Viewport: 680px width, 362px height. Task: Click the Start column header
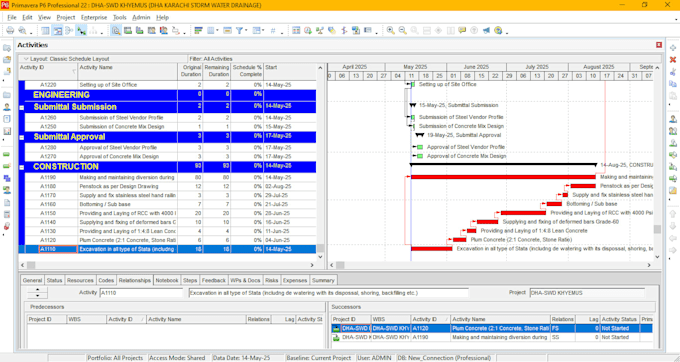coord(290,71)
